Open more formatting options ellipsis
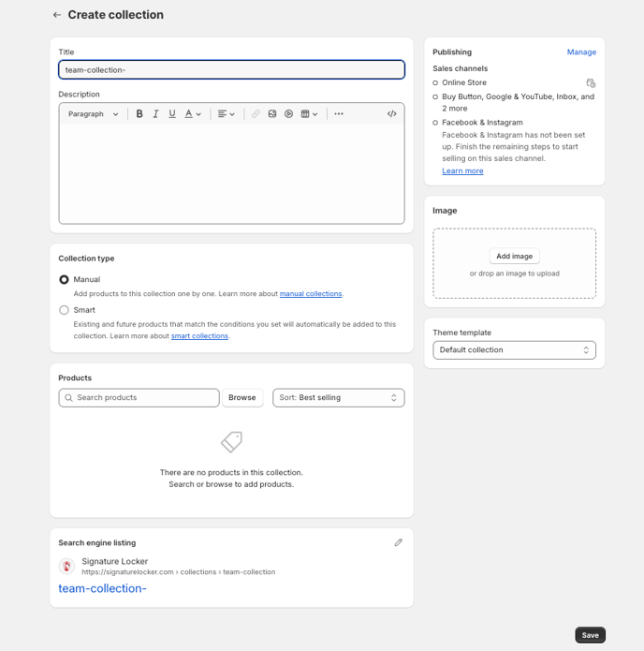644x651 pixels. 339,114
